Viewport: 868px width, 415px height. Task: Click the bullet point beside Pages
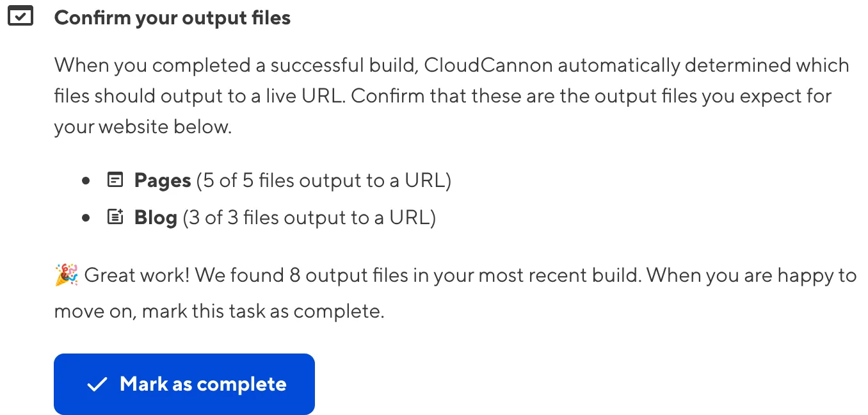pos(86,180)
